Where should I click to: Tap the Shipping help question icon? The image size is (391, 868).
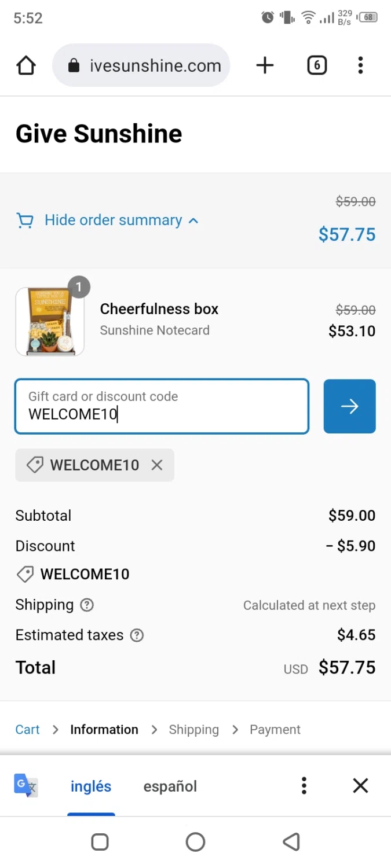[87, 605]
